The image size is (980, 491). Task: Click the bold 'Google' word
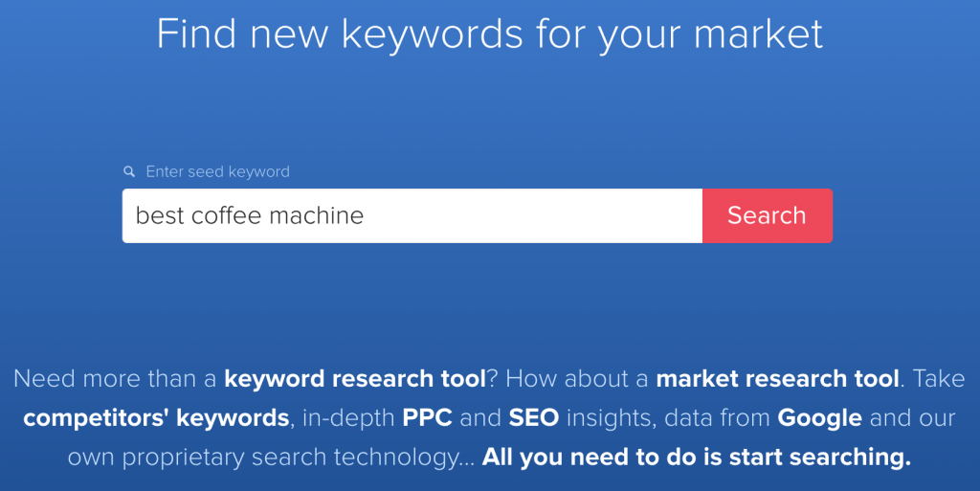pos(820,418)
